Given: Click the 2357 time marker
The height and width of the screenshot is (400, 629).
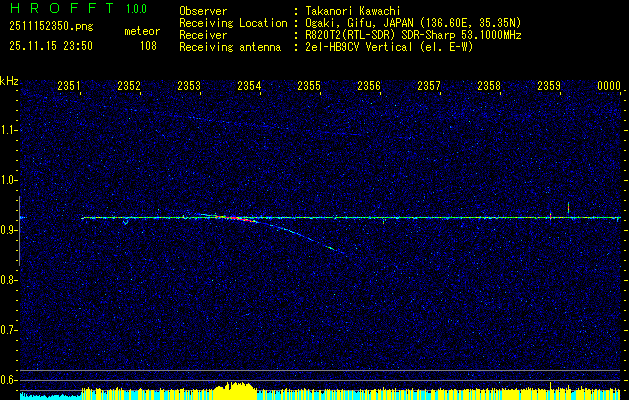Looking at the screenshot, I should point(429,86).
